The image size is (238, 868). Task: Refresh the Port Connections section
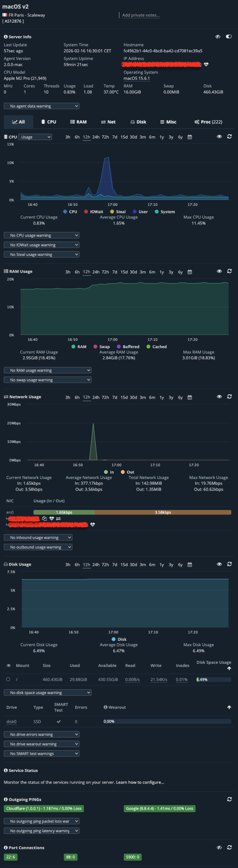tap(229, 847)
